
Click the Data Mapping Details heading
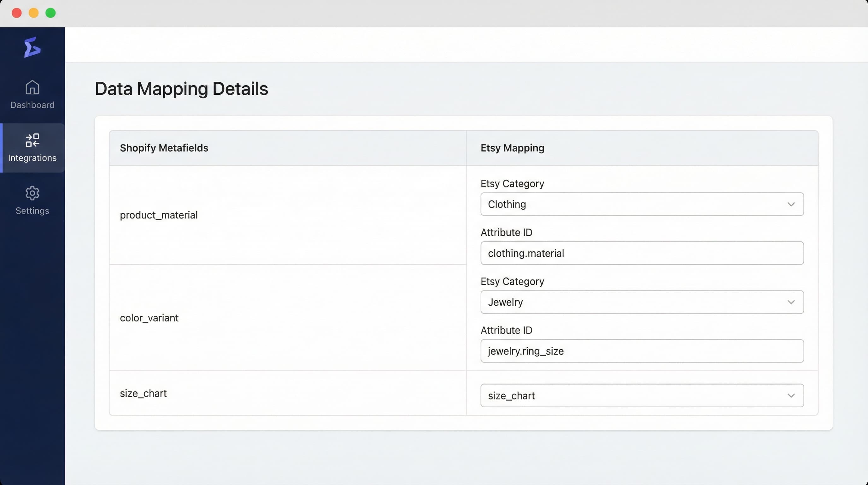point(181,89)
